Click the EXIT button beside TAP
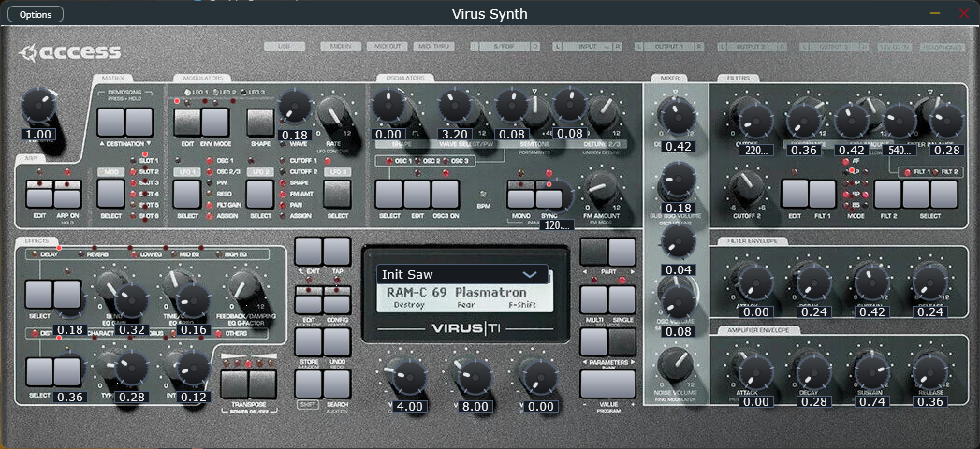This screenshot has width=980, height=449. [x=308, y=251]
